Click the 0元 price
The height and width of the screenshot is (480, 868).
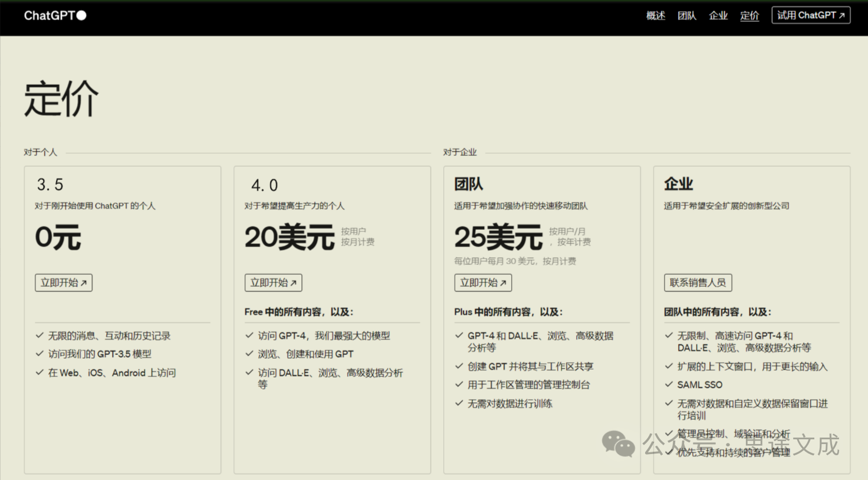click(x=58, y=238)
